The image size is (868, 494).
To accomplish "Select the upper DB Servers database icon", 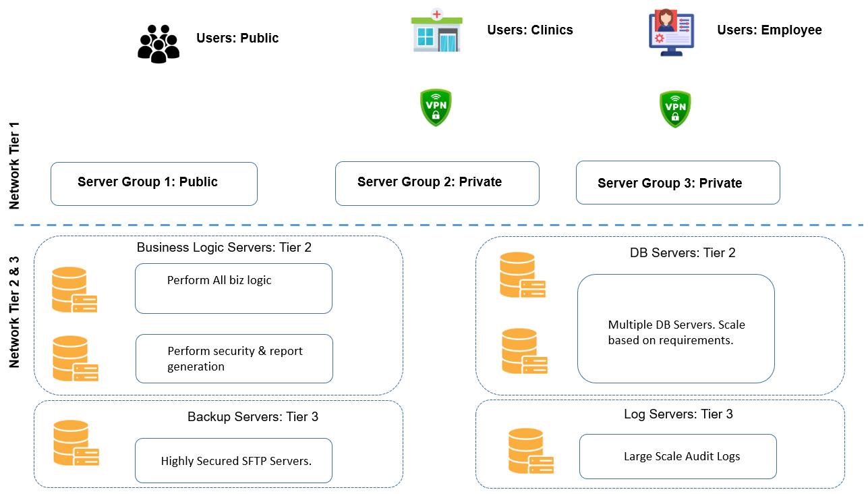I will coord(522,275).
